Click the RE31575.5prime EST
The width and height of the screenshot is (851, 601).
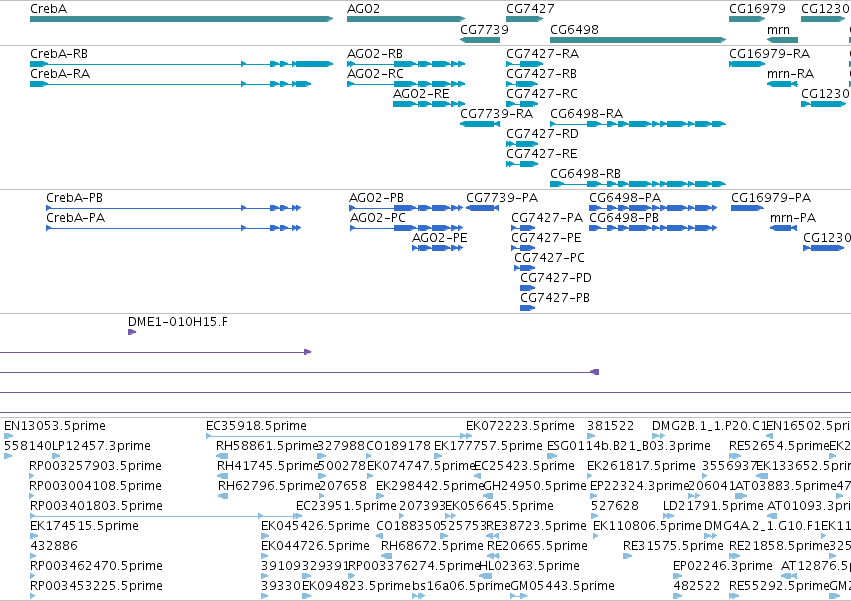[x=627, y=556]
